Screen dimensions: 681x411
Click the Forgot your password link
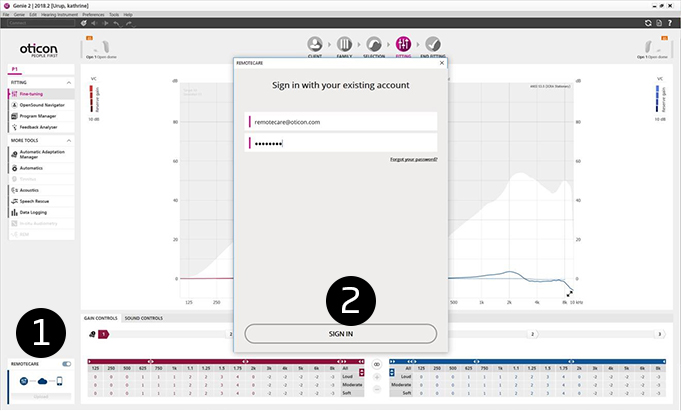tap(413, 159)
